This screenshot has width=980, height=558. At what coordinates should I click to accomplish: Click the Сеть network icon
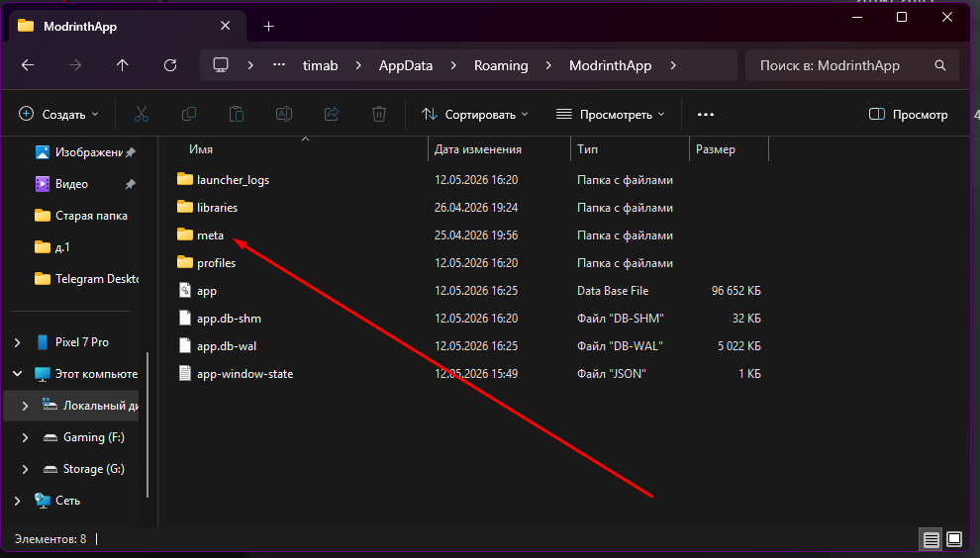[43, 501]
